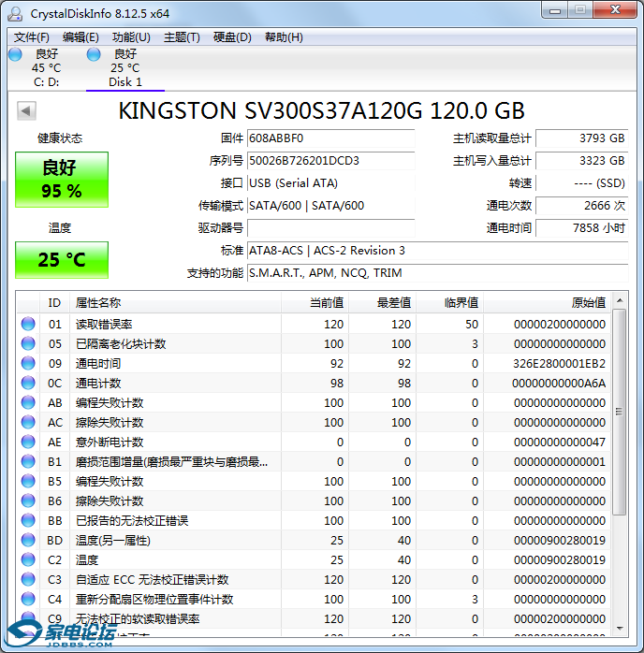Click the 原始值 column header

(x=547, y=303)
